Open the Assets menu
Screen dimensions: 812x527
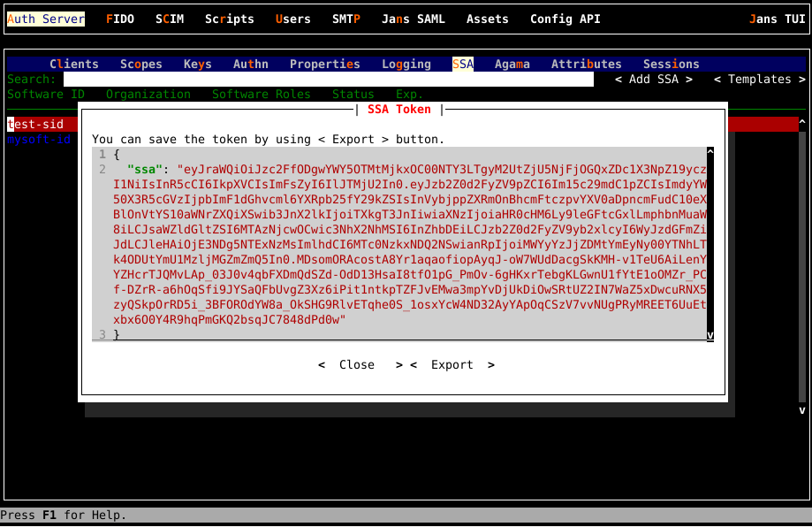487,19
